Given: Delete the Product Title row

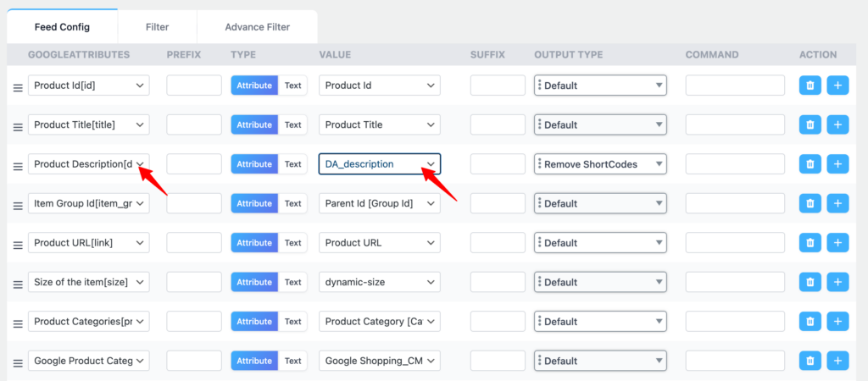Looking at the screenshot, I should 810,125.
